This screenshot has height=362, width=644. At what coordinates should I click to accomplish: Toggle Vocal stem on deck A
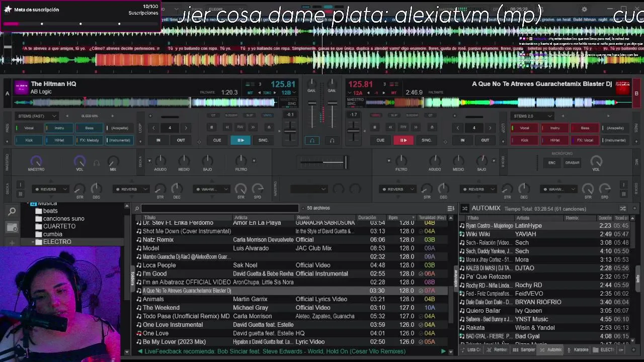click(29, 128)
